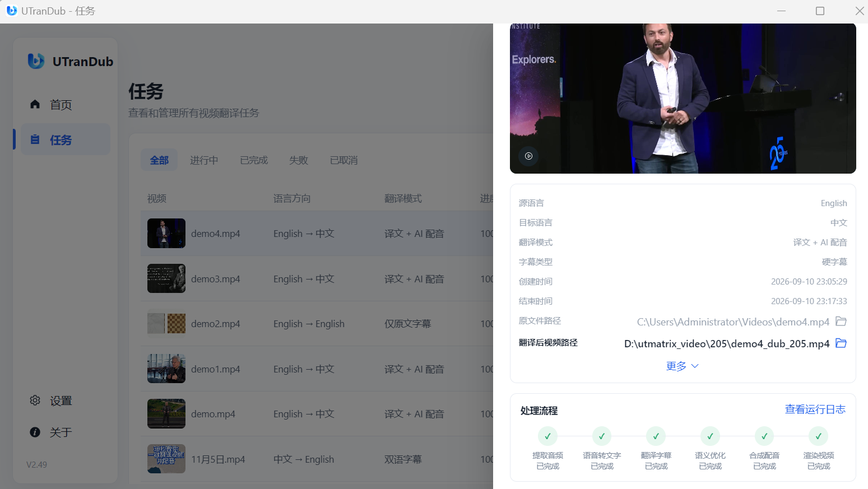Click the 2026-09-10 23:05:29 creation time
This screenshot has width=868, height=489.
click(x=809, y=282)
